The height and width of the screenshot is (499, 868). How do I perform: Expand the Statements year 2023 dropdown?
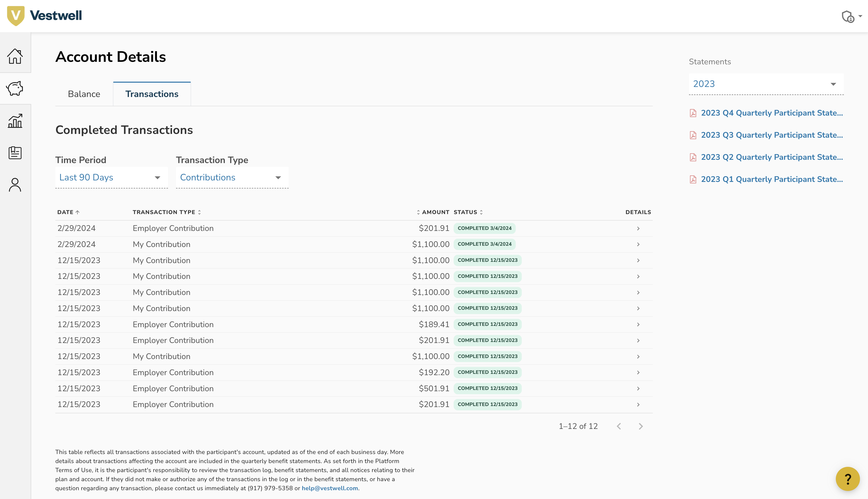click(766, 84)
